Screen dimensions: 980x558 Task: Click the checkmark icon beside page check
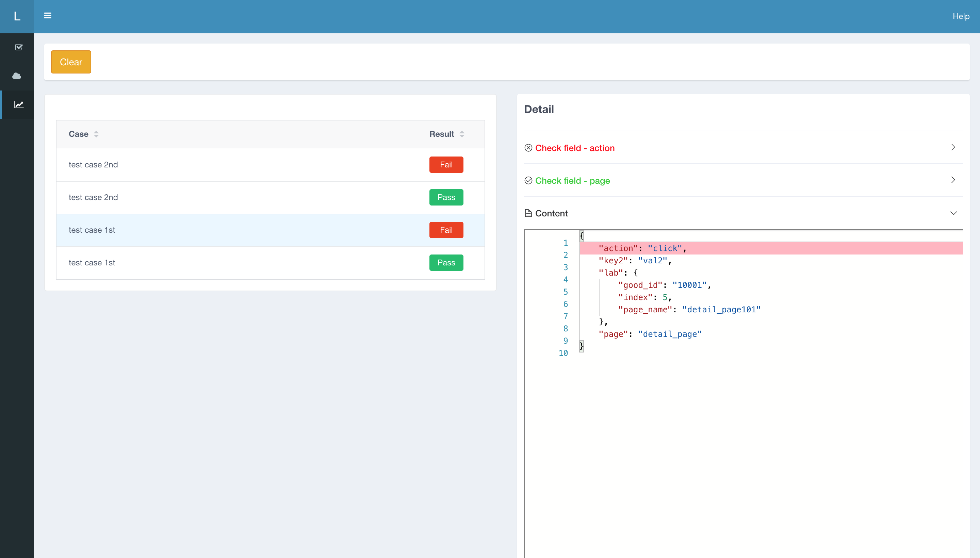tap(528, 181)
